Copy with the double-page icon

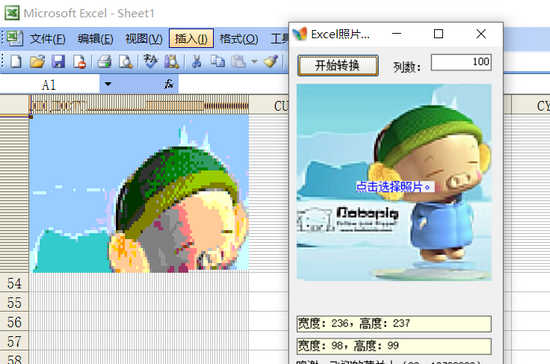pyautogui.click(x=218, y=62)
